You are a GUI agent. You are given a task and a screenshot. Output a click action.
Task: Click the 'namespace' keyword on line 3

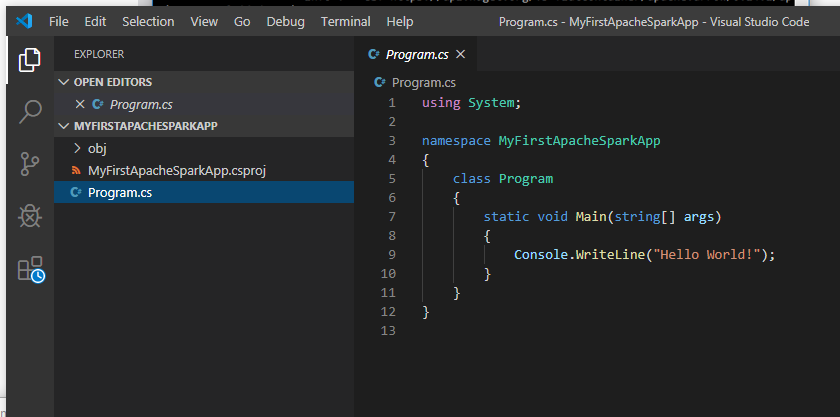click(456, 141)
